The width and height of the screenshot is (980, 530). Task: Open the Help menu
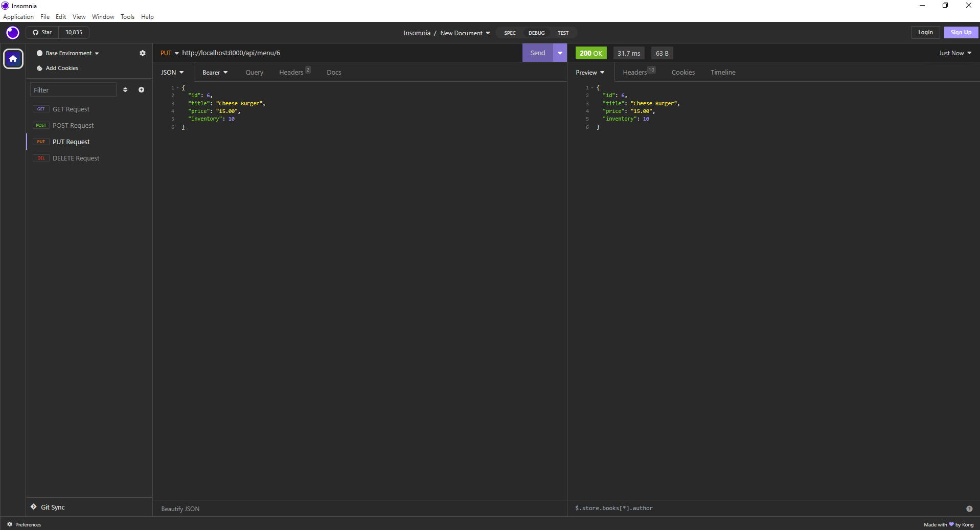click(147, 17)
